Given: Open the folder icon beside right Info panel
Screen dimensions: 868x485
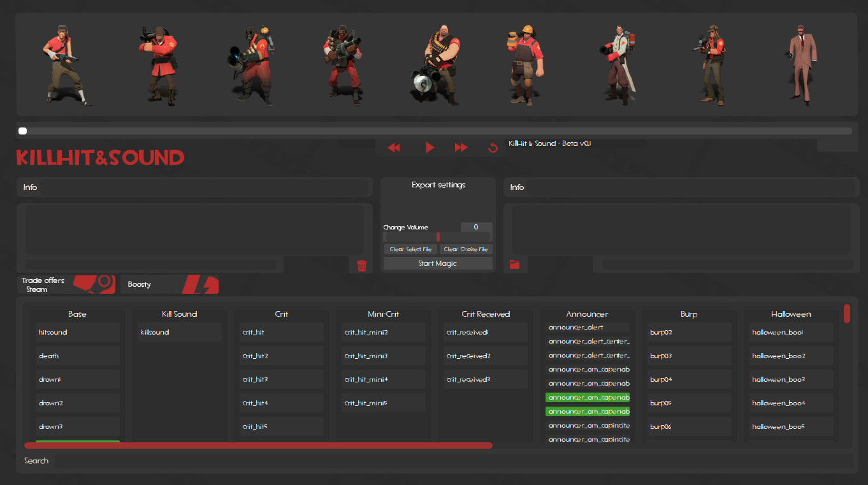Looking at the screenshot, I should 515,264.
